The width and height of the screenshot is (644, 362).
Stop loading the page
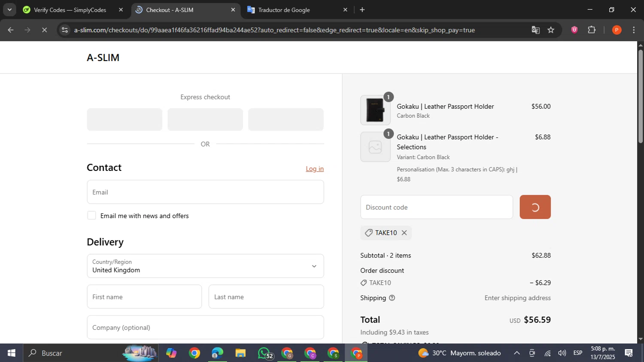[44, 30]
